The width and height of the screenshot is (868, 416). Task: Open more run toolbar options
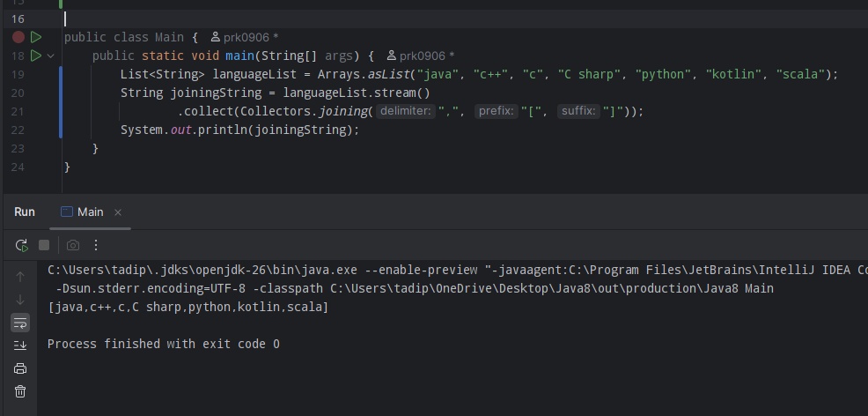pyautogui.click(x=96, y=245)
